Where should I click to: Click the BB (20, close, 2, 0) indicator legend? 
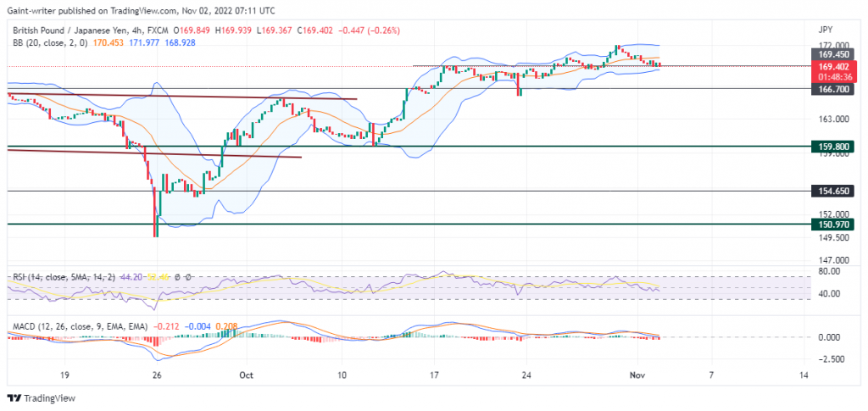point(48,42)
